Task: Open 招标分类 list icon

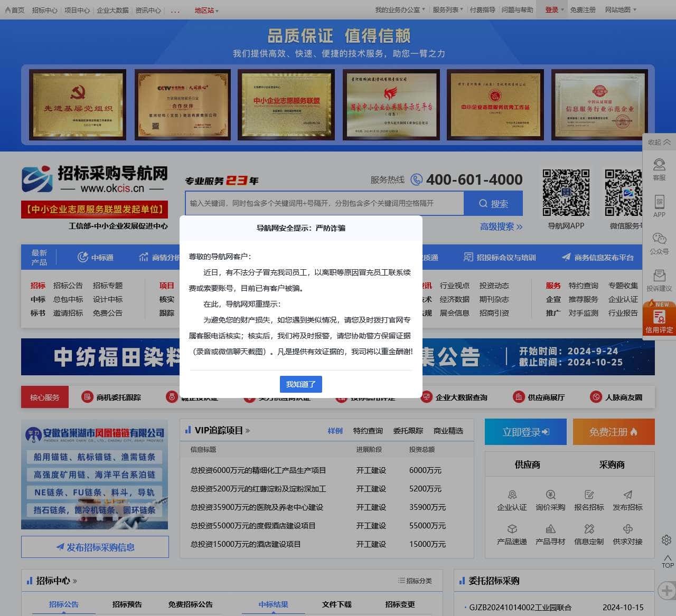Action: 415,581
